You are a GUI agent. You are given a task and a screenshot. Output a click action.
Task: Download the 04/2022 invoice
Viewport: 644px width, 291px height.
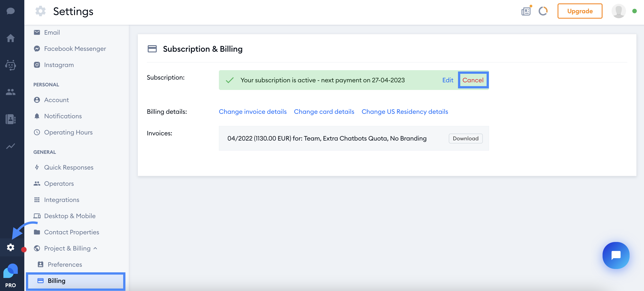pyautogui.click(x=465, y=138)
